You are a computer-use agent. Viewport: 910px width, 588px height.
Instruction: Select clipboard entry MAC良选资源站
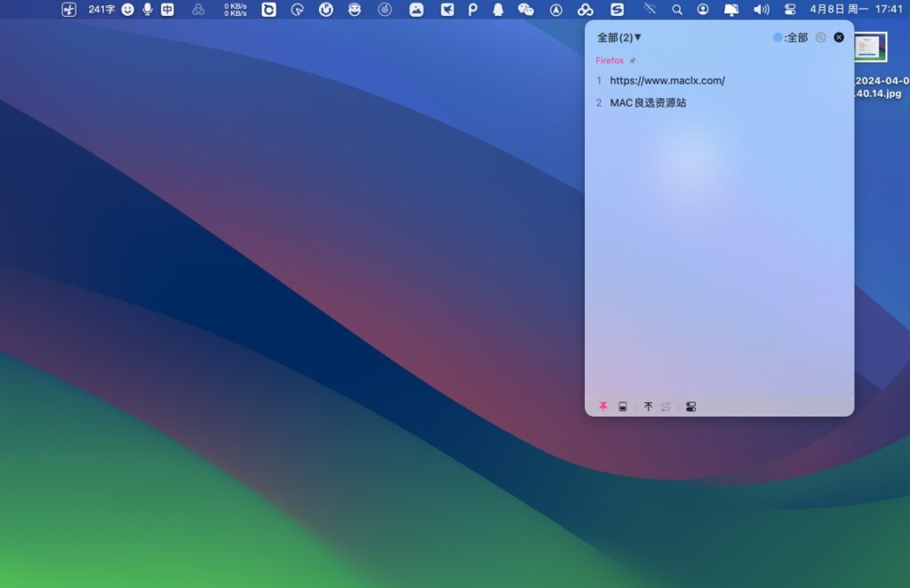pos(646,102)
